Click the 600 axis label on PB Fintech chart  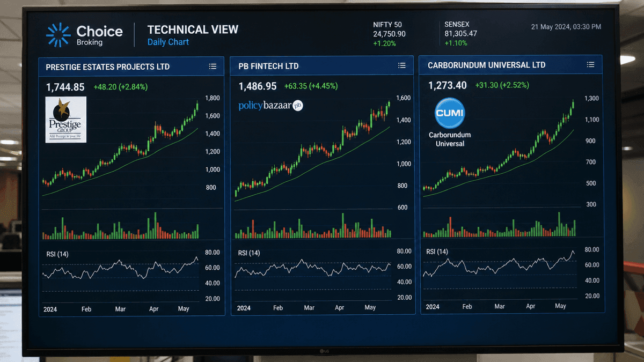click(402, 208)
